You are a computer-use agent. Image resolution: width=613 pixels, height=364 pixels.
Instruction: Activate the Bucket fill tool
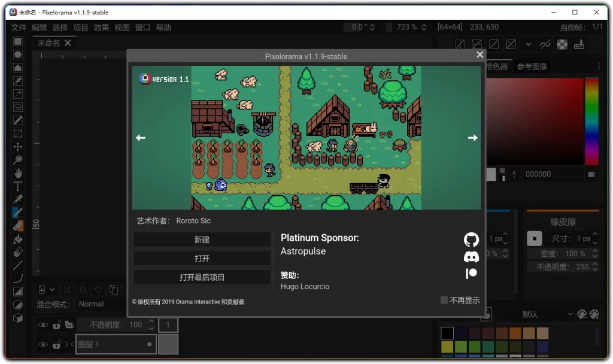click(x=17, y=239)
